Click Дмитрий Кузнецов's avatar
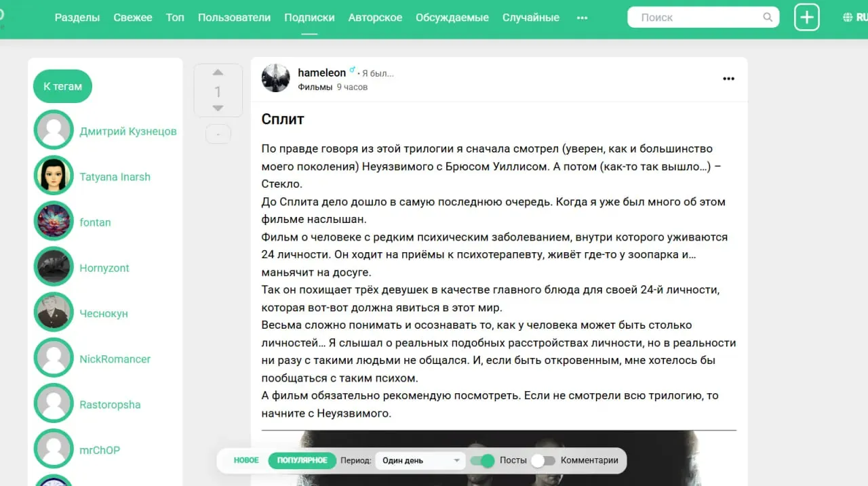Screen dimensions: 868x486 click(54, 130)
